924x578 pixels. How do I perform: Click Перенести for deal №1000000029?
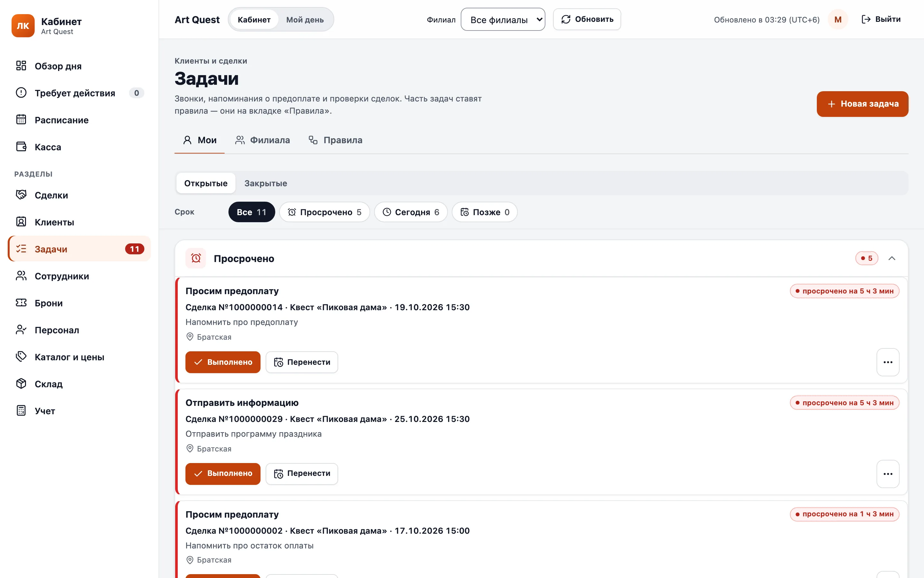click(x=302, y=474)
